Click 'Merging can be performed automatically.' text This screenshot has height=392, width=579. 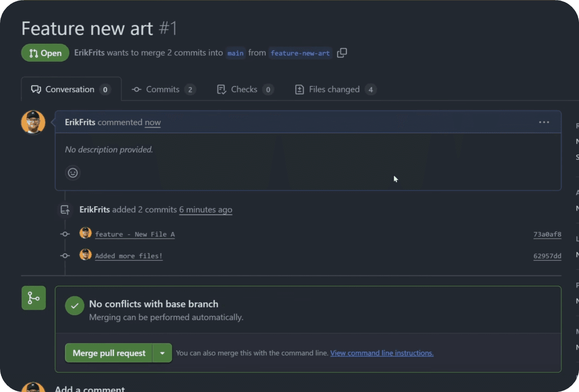click(x=166, y=317)
